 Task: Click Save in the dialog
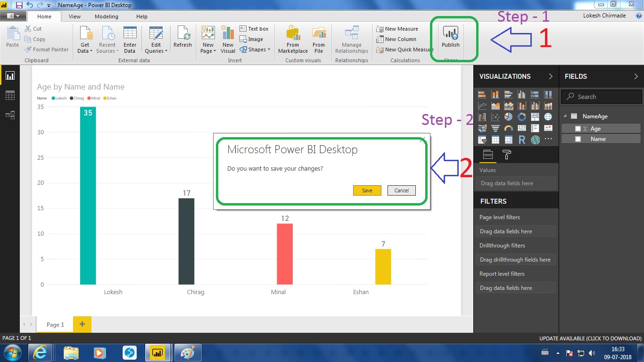(x=367, y=190)
